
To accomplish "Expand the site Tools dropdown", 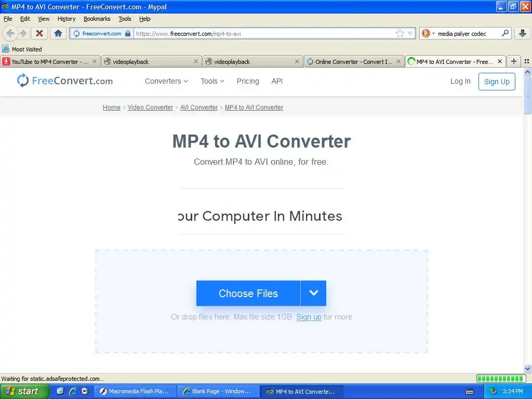I will [212, 81].
